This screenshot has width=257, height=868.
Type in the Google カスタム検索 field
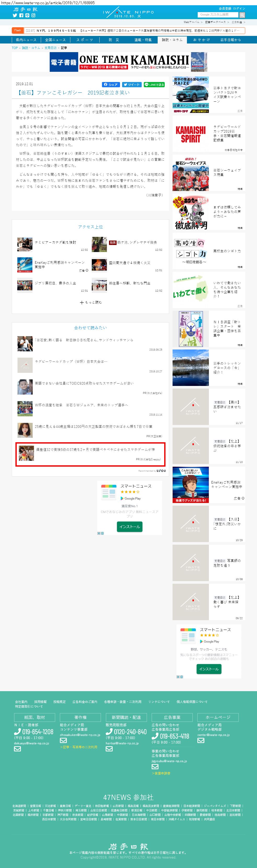[x=218, y=15]
